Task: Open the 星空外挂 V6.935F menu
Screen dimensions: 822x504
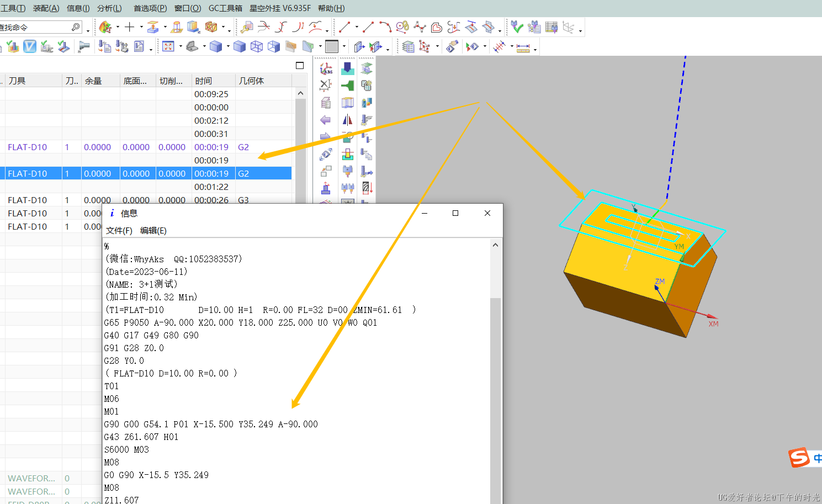Action: click(x=280, y=8)
